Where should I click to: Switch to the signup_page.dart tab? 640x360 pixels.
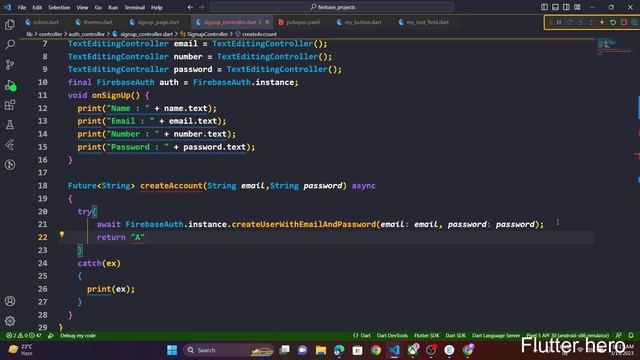point(155,22)
